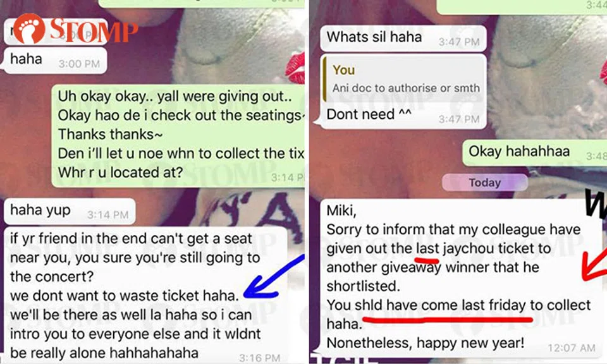Screen dimensions: 607x364
Task: Select the green 'Whr r u located at?' message
Action: pyautogui.click(x=120, y=172)
